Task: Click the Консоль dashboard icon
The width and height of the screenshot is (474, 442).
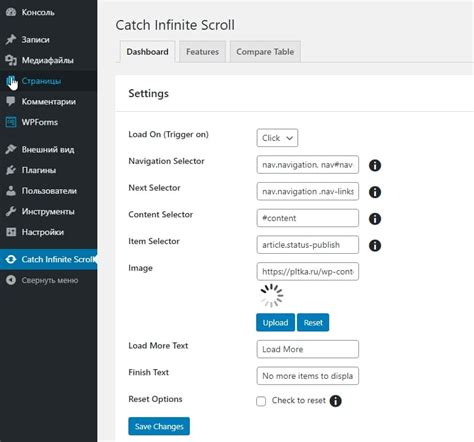Action: point(11,12)
